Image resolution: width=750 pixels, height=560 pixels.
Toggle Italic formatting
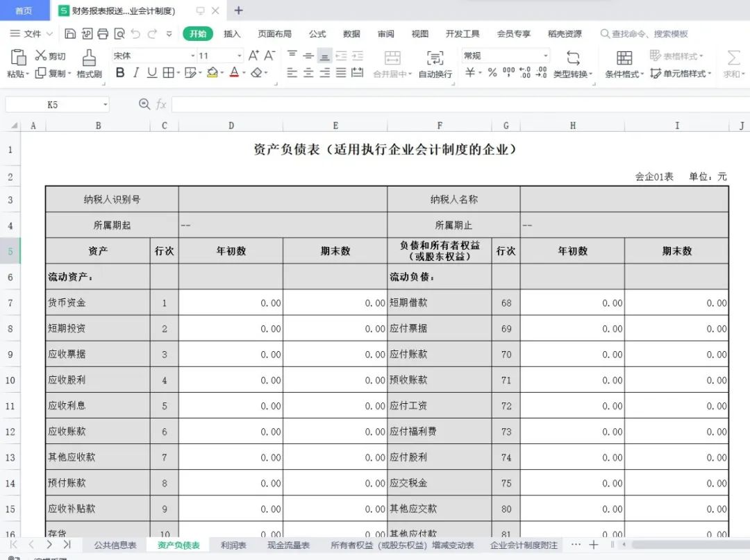(135, 73)
